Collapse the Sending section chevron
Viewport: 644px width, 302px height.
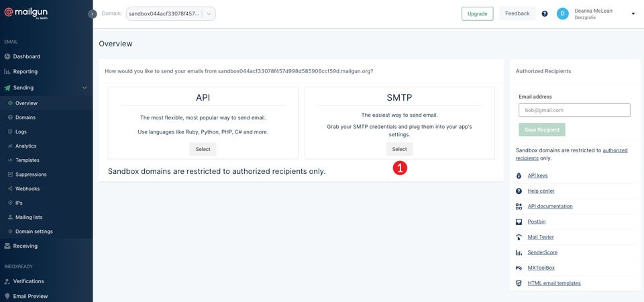(x=85, y=88)
